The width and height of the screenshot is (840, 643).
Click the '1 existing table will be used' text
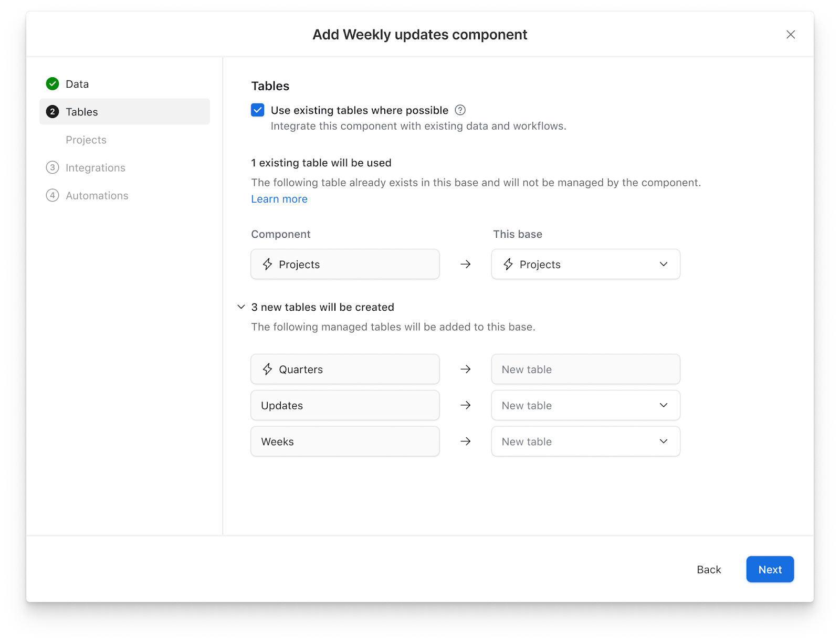321,163
